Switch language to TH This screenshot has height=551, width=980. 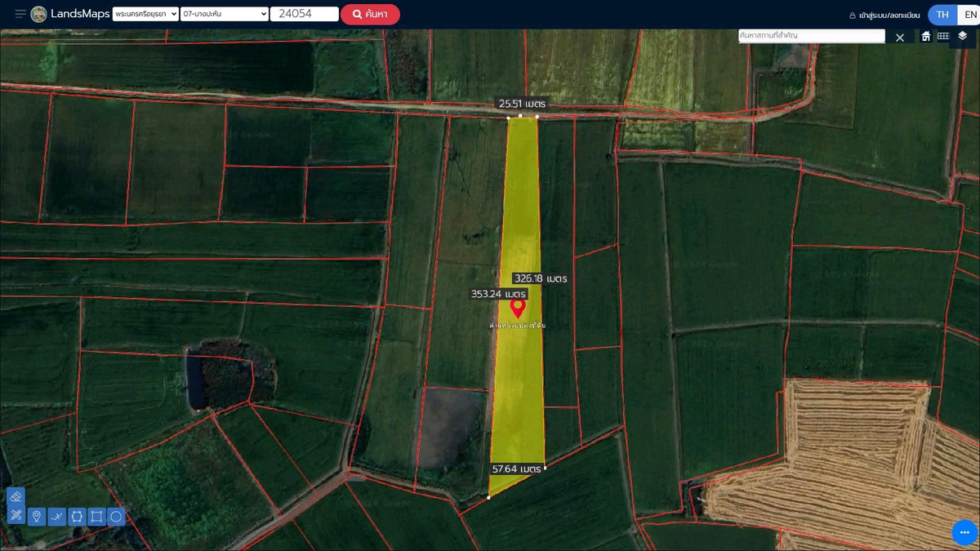(x=942, y=15)
